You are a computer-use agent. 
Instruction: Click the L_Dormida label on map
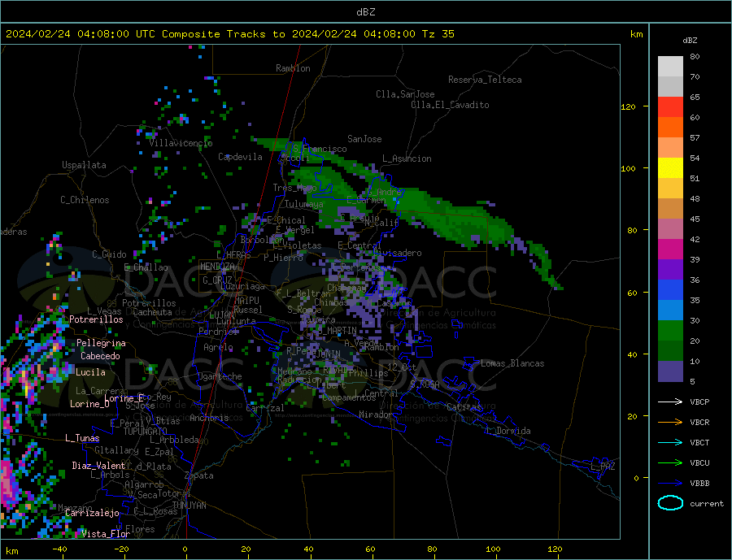pos(509,430)
